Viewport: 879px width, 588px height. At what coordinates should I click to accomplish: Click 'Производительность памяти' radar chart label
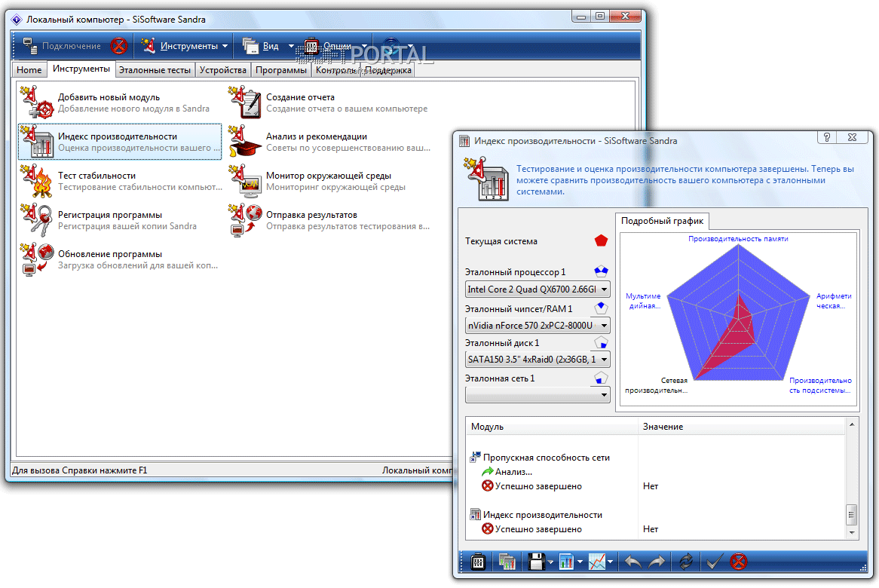tap(738, 239)
